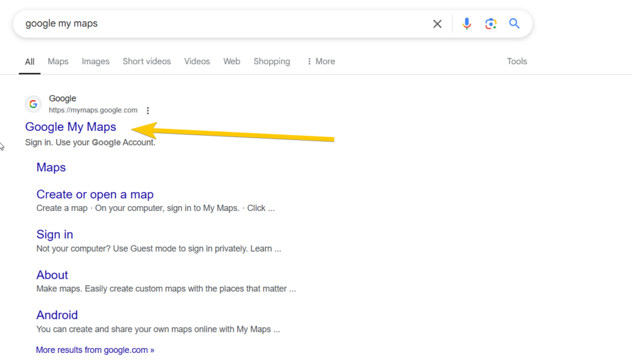Viewport: 632px width, 364px height.
Task: Open the Sign in sitelink
Action: 55,234
